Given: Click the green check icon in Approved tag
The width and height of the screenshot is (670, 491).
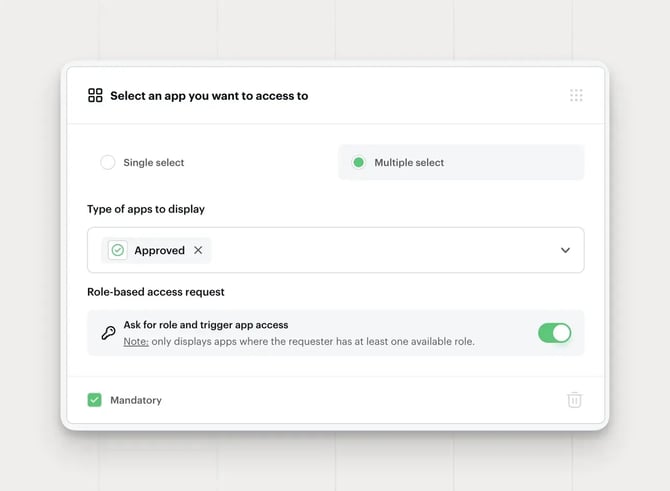Looking at the screenshot, I should [118, 250].
